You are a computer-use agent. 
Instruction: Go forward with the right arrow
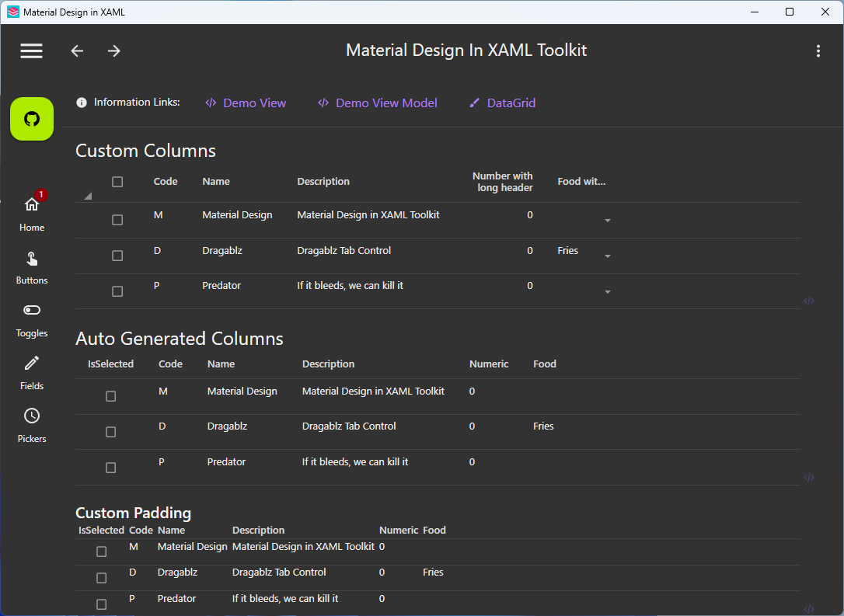point(113,50)
